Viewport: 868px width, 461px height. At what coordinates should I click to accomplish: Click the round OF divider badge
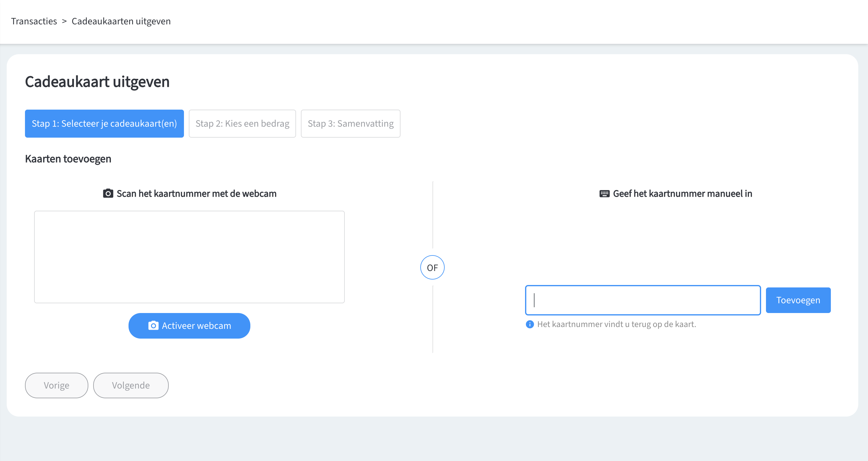432,268
